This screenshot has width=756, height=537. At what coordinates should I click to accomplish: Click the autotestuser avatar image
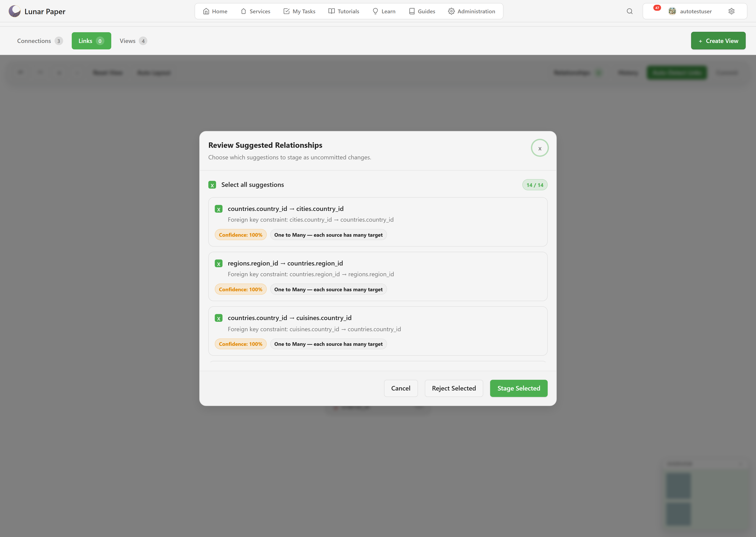coord(672,11)
